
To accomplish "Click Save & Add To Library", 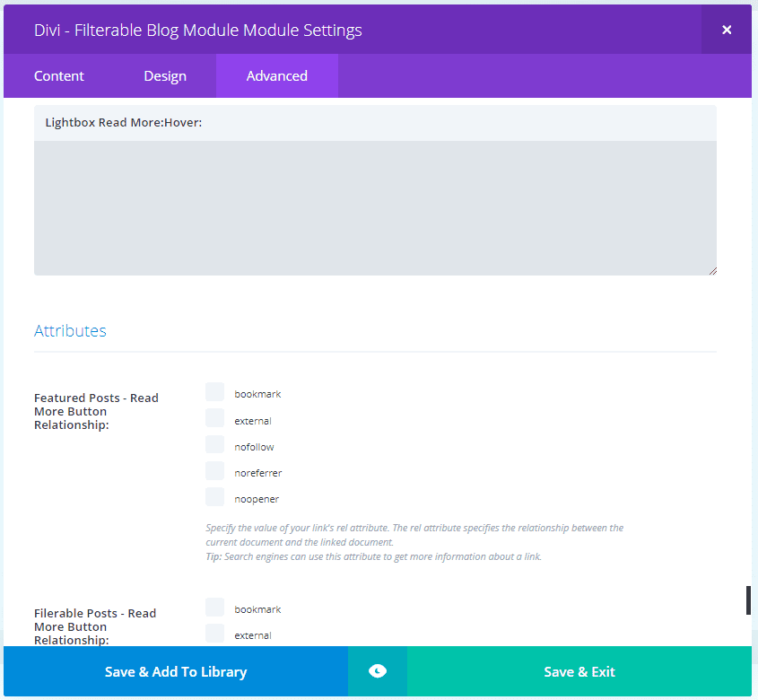I will click(x=176, y=671).
